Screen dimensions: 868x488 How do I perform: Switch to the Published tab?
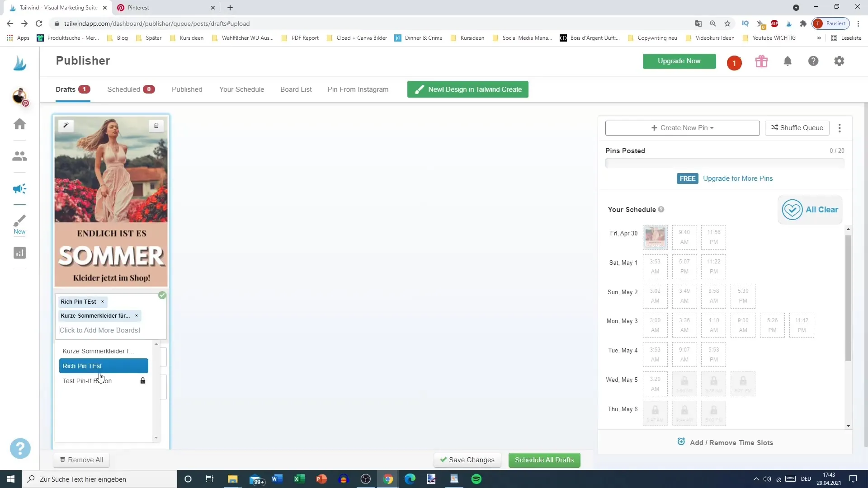[187, 89]
